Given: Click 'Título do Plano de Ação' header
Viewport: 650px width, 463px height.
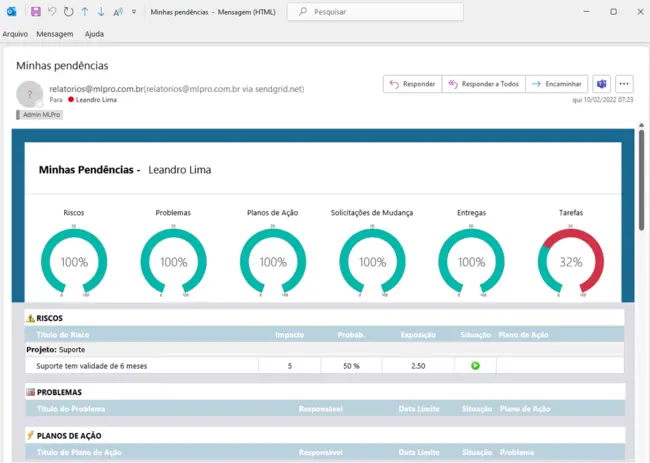Looking at the screenshot, I should 79,453.
